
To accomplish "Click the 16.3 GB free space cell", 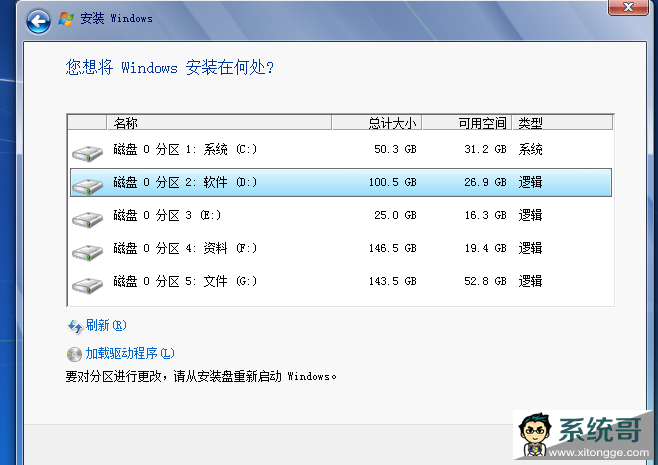I will [x=486, y=215].
